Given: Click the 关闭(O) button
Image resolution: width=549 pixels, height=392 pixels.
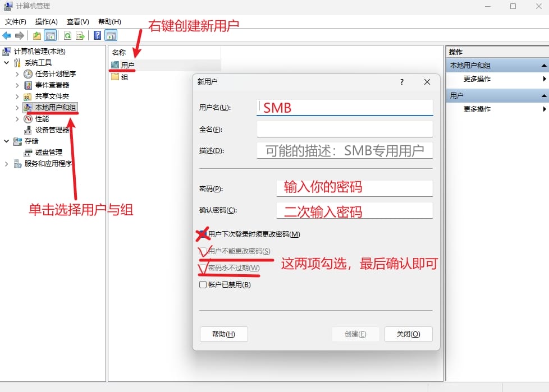Looking at the screenshot, I should 408,334.
